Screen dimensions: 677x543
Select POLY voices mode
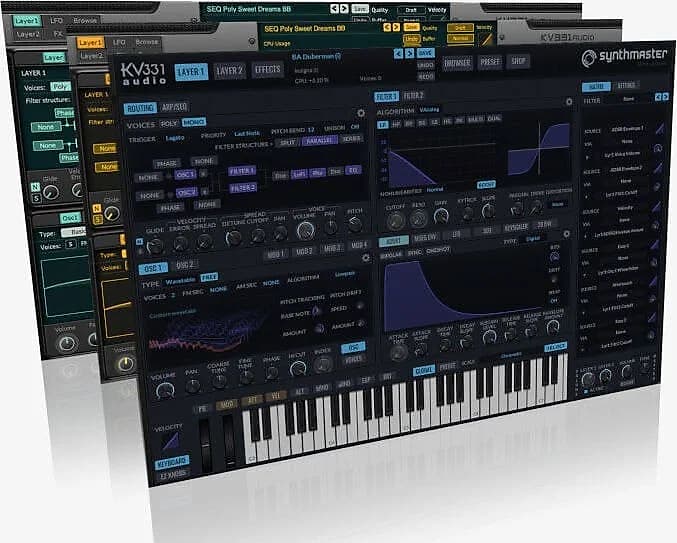(x=169, y=123)
